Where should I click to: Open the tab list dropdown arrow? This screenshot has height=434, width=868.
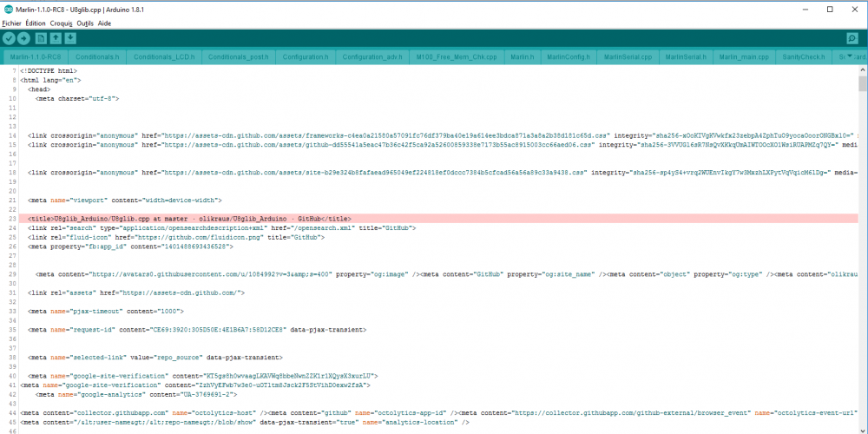point(851,56)
